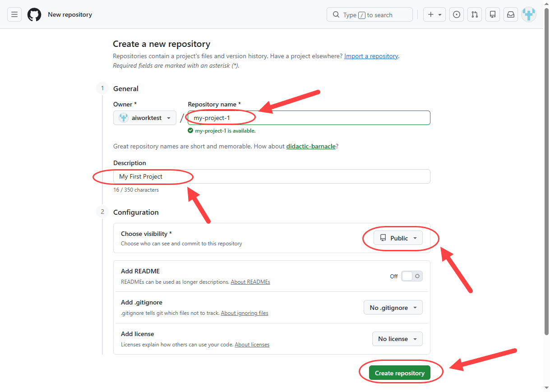Open the Public visibility dropdown
The width and height of the screenshot is (550, 392).
[x=398, y=238]
